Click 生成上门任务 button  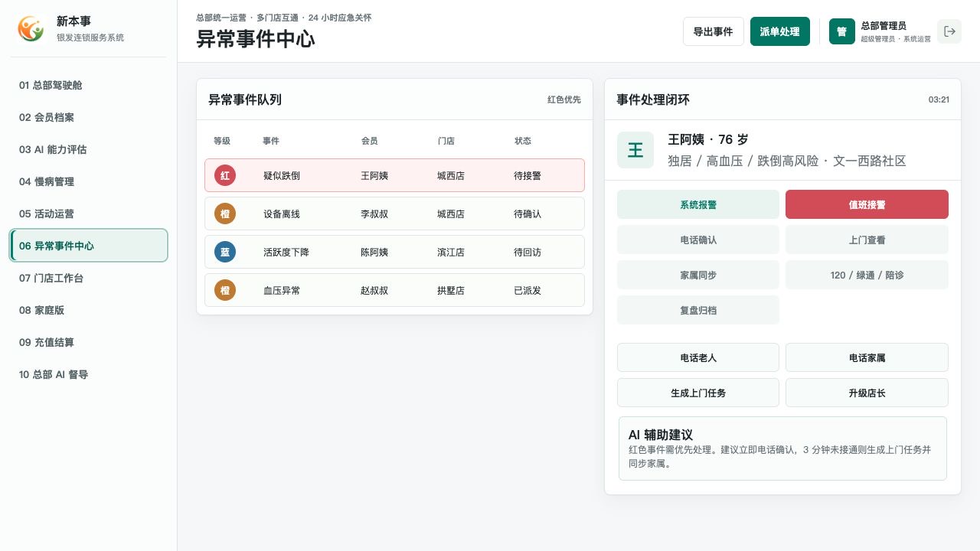[698, 393]
